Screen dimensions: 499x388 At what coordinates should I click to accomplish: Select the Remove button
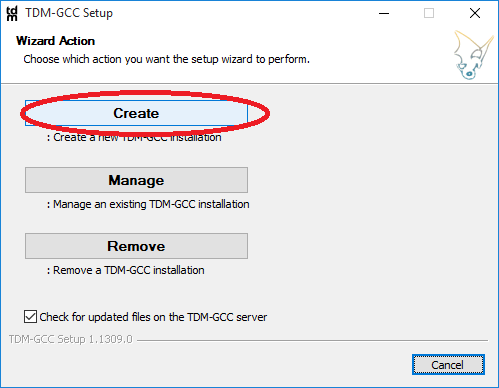[x=136, y=246]
